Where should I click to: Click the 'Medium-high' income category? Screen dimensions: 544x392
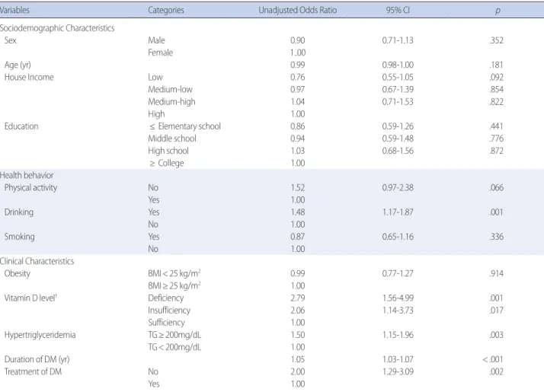point(171,101)
